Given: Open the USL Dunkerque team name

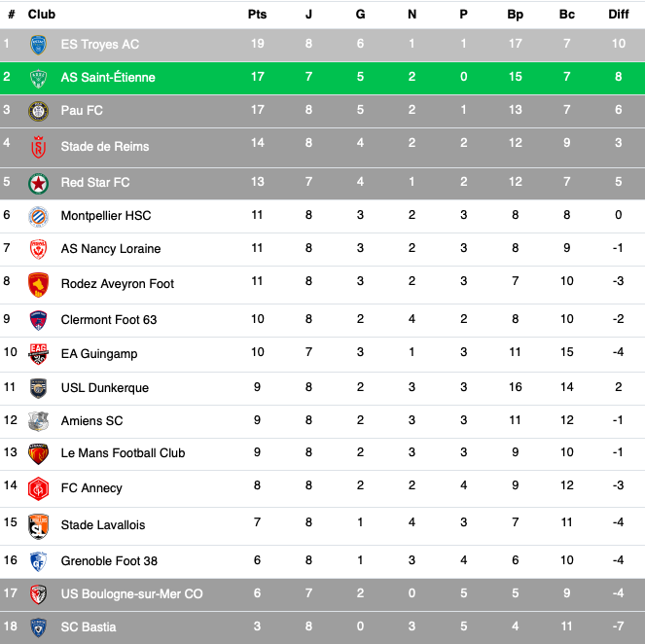Looking at the screenshot, I should (104, 387).
